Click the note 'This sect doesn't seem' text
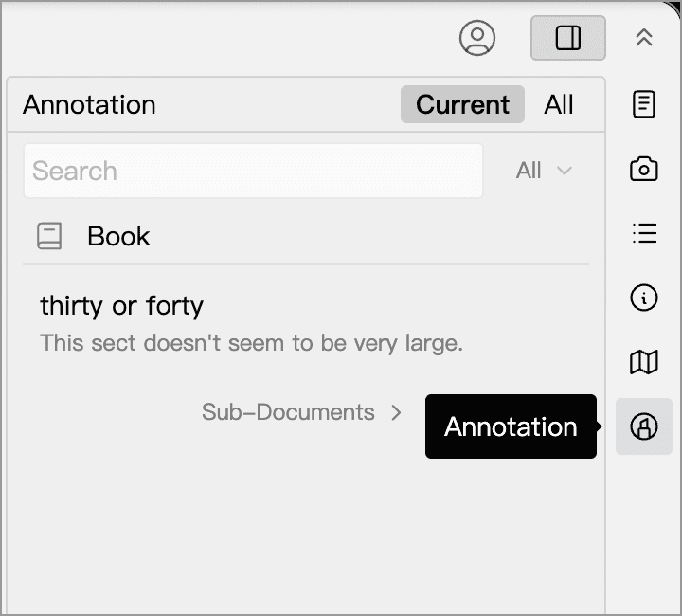 pos(251,342)
